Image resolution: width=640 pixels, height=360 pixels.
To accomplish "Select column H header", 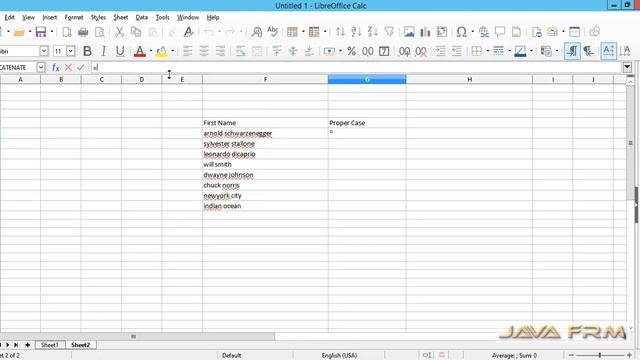I will 469,80.
